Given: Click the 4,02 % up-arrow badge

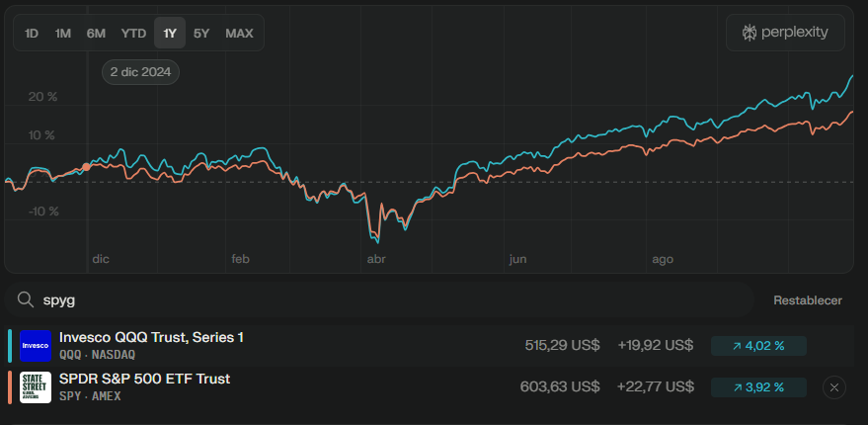Looking at the screenshot, I should tap(758, 346).
